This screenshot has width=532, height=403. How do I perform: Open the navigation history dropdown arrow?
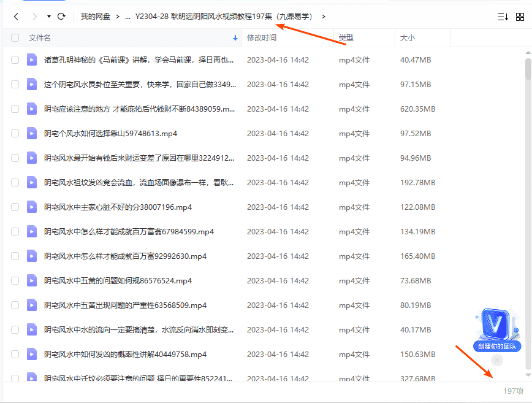[48, 17]
